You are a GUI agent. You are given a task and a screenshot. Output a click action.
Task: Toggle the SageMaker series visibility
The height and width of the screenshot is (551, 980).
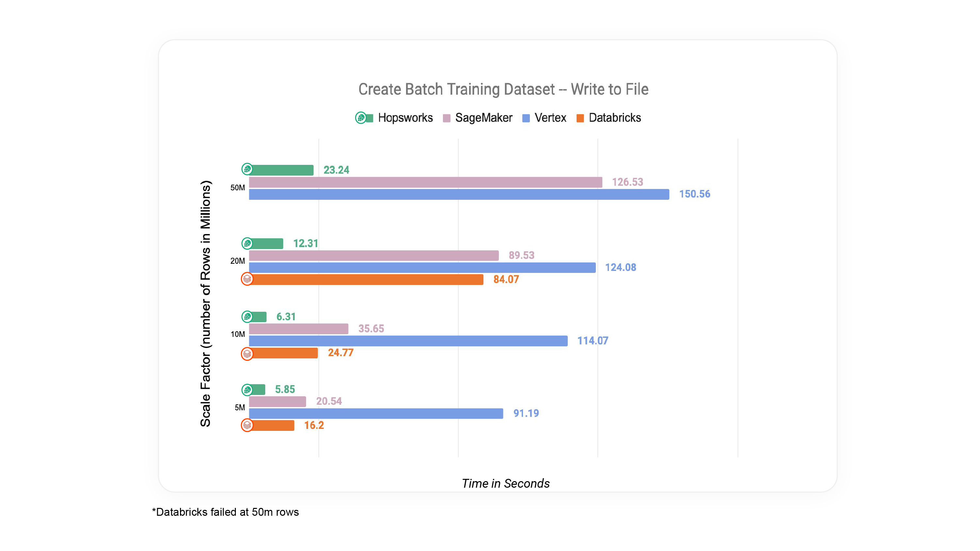click(483, 118)
